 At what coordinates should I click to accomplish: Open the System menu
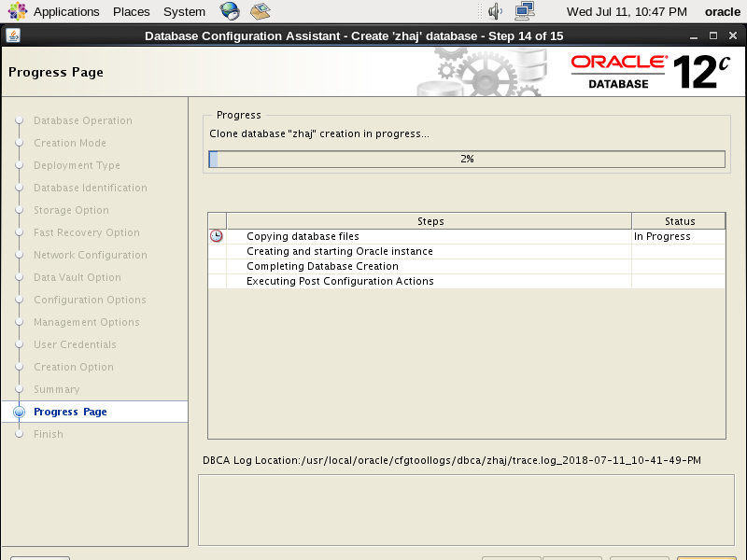pyautogui.click(x=184, y=11)
